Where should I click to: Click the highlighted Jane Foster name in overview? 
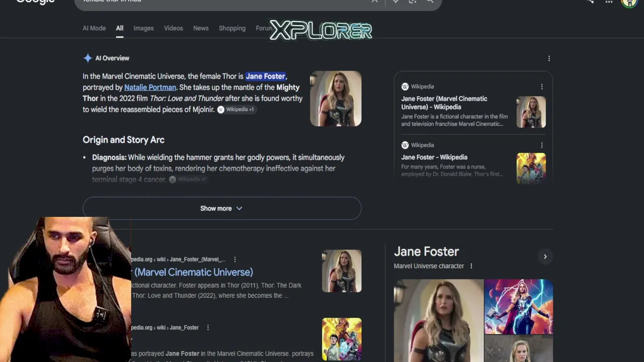(266, 76)
